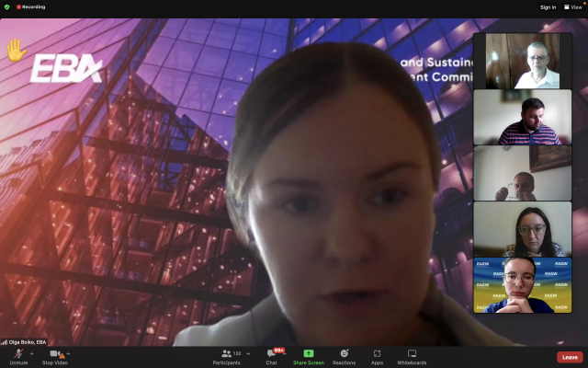Select the thumbnail of man in striped polo
588x368 pixels.
click(523, 117)
